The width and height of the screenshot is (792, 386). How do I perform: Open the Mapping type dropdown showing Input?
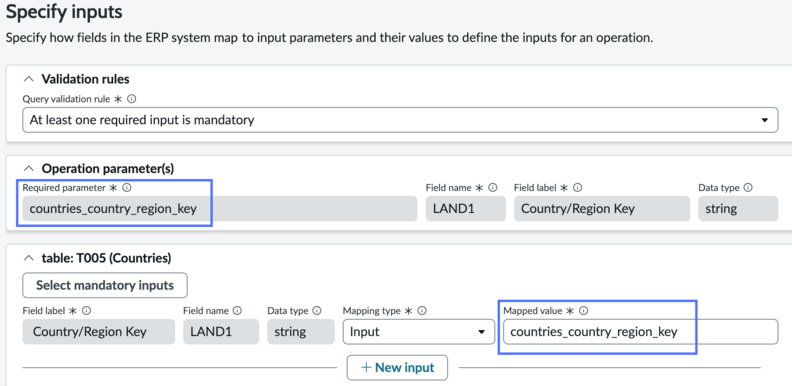419,332
